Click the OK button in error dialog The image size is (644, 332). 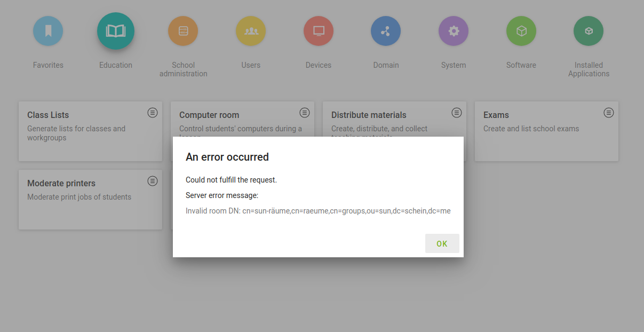(x=442, y=243)
